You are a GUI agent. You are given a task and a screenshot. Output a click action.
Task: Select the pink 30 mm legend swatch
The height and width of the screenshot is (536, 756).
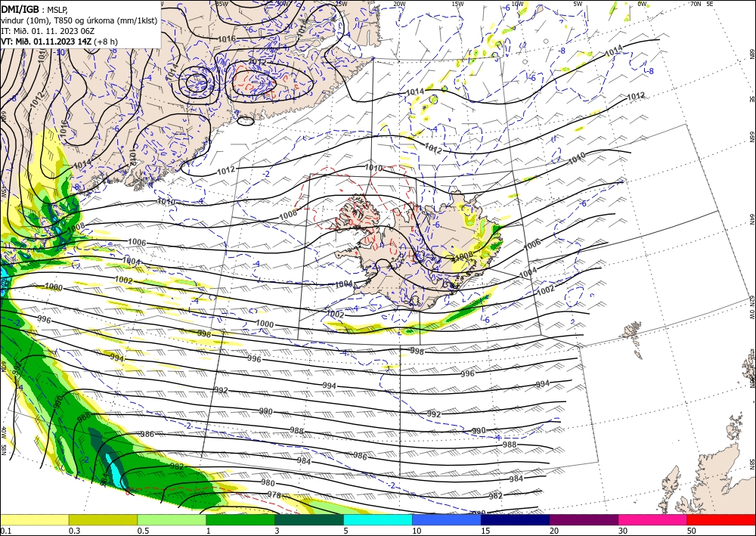click(x=653, y=520)
